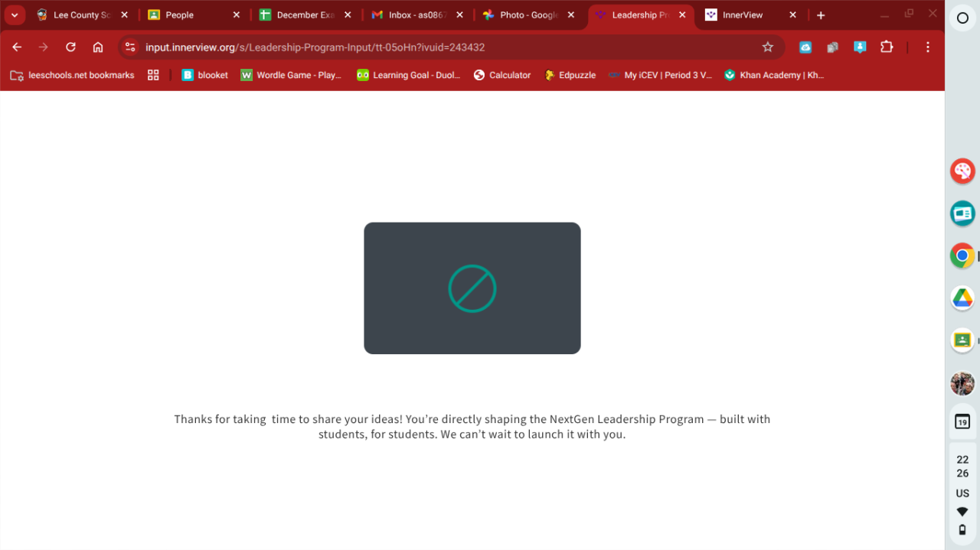Click the innerview URL address bar
This screenshot has height=550, width=980.
pos(452,47)
